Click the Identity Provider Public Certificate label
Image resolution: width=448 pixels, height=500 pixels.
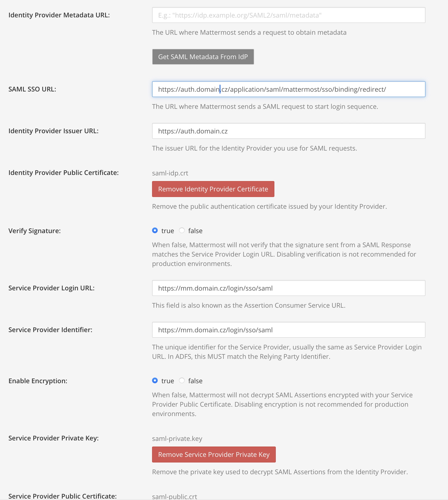click(64, 173)
